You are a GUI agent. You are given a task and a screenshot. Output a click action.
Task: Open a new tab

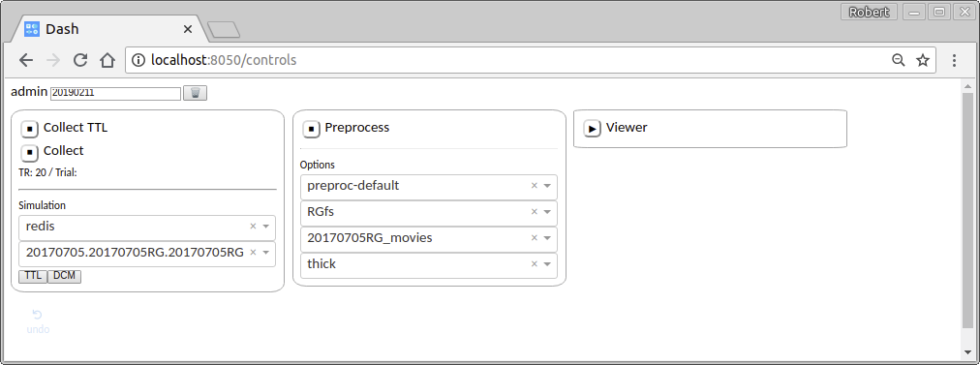(x=223, y=29)
